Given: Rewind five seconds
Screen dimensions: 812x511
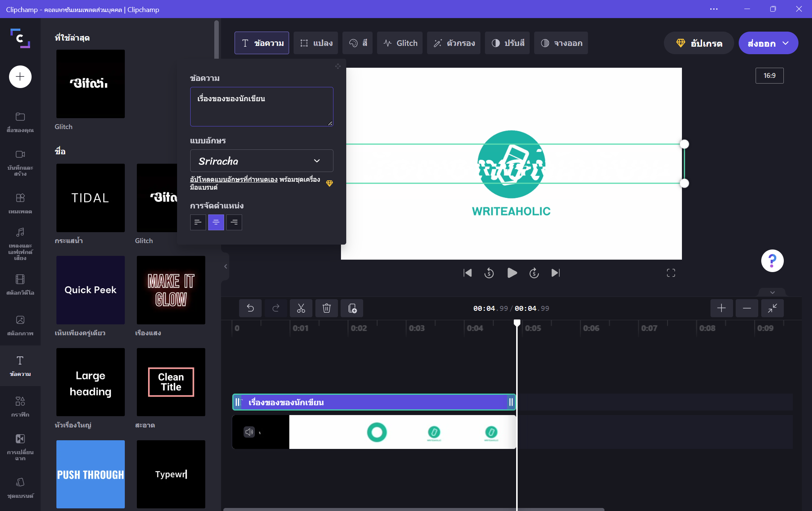Looking at the screenshot, I should tap(489, 273).
